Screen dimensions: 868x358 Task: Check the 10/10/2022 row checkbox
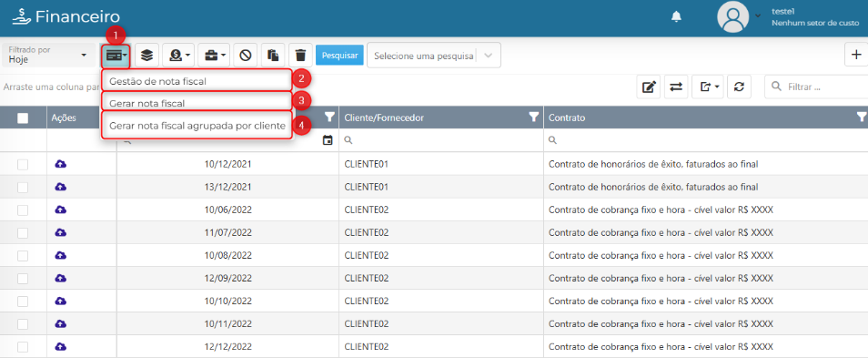(23, 301)
